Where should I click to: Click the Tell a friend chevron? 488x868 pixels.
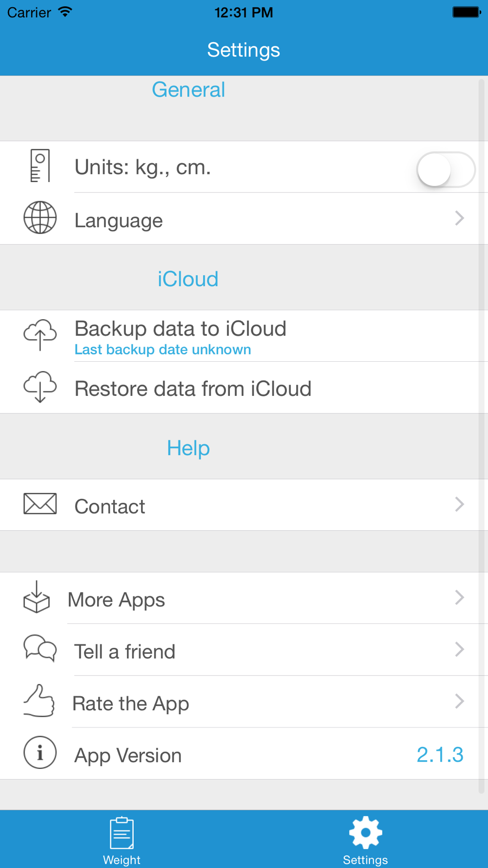(x=459, y=649)
